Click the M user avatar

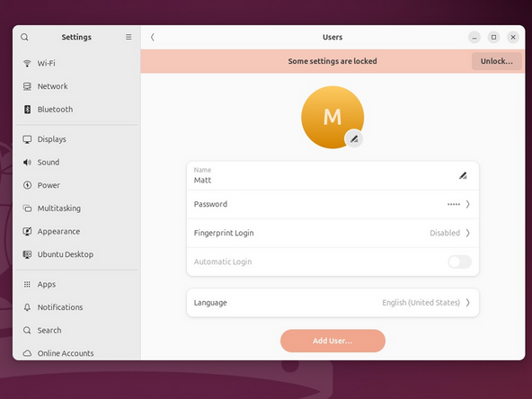(332, 117)
